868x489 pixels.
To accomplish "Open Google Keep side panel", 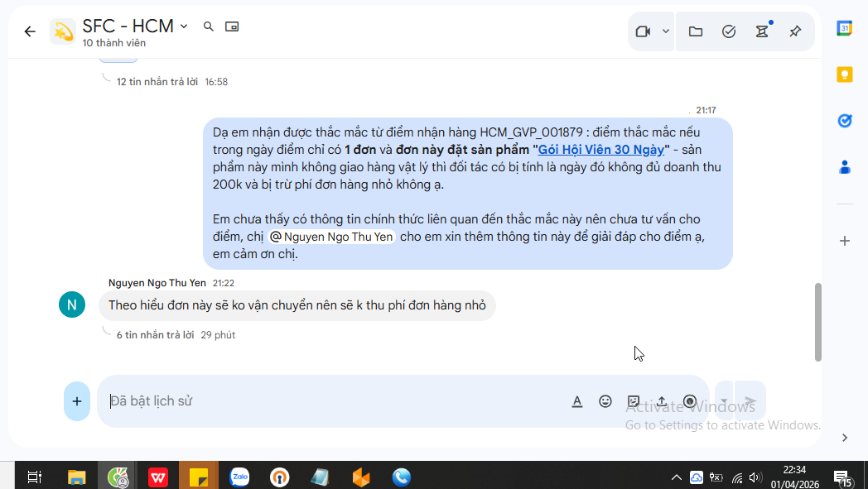I will coord(845,74).
